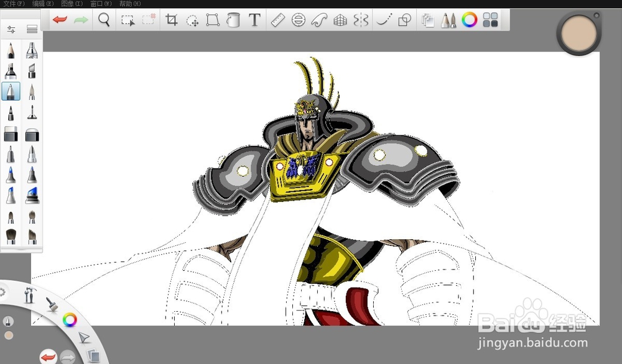The height and width of the screenshot is (364, 622).
Task: Select the pointed Paintbrush
Action: click(x=32, y=92)
